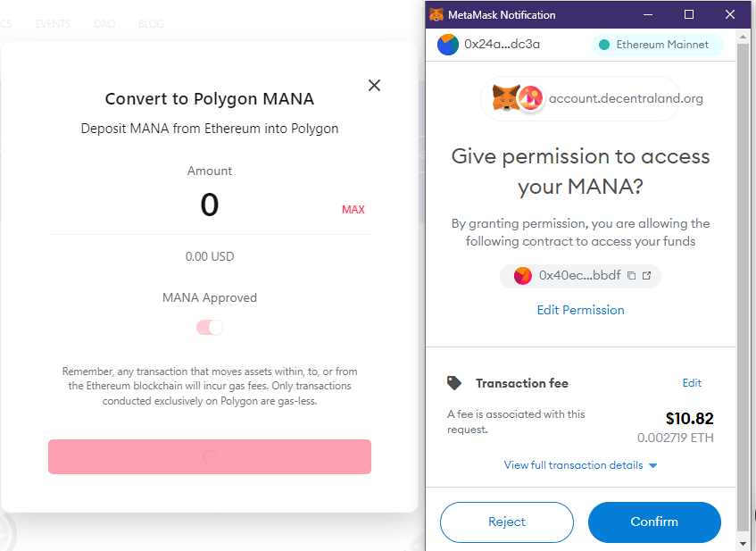The image size is (756, 551).
Task: Set amount to MAX
Action: [353, 210]
